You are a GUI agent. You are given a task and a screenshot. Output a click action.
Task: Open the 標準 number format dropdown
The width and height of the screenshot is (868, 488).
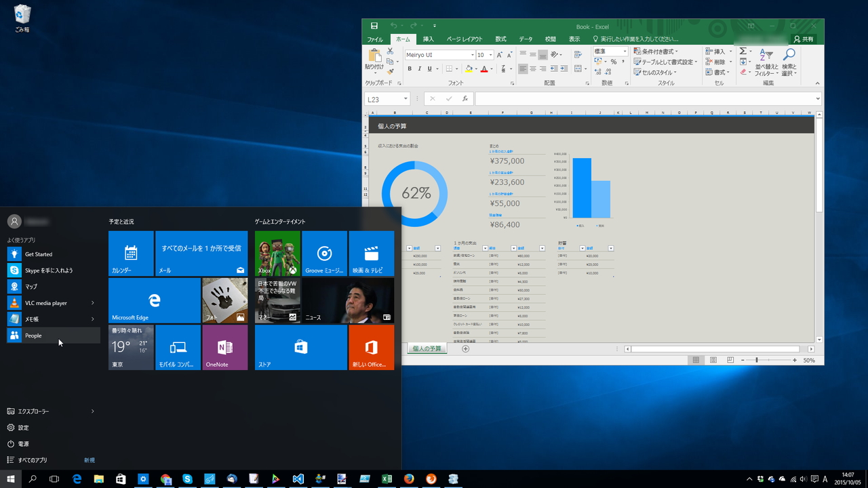(x=625, y=52)
